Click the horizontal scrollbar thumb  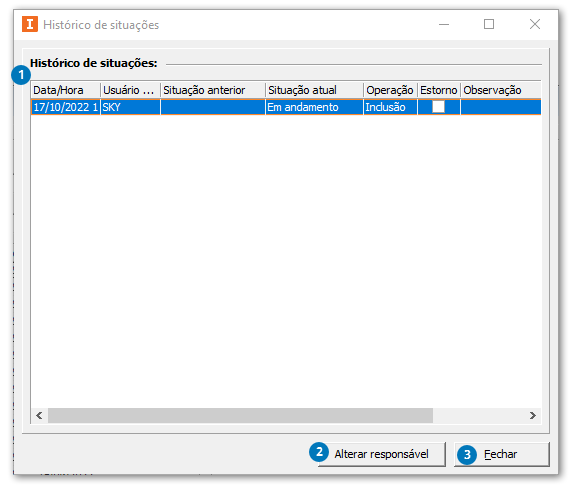coord(240,415)
